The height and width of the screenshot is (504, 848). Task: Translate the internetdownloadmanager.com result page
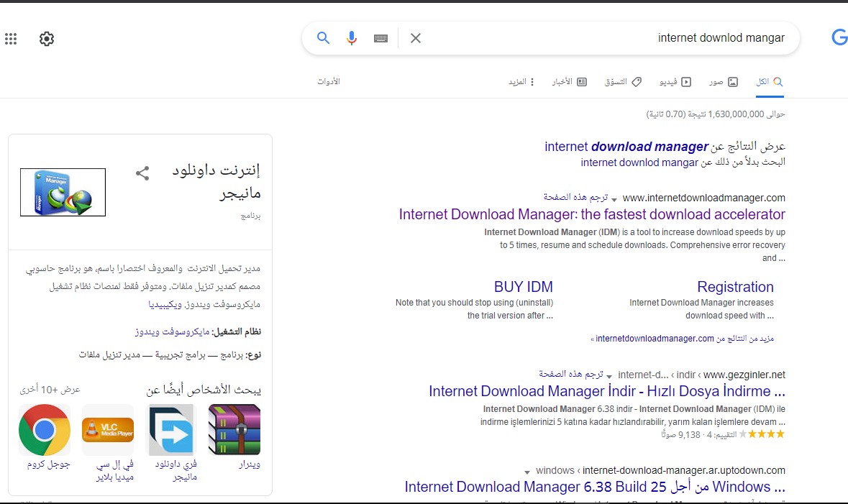[575, 198]
